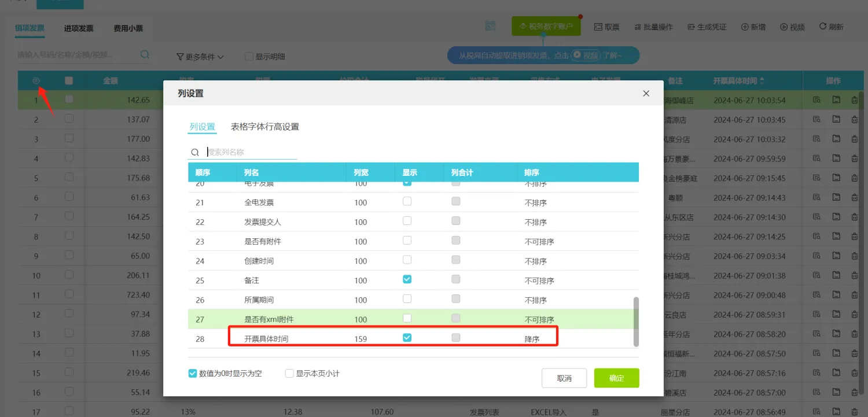This screenshot has width=868, height=417.
Task: Toggle 数值为0时显示为空 checkbox
Action: (193, 374)
